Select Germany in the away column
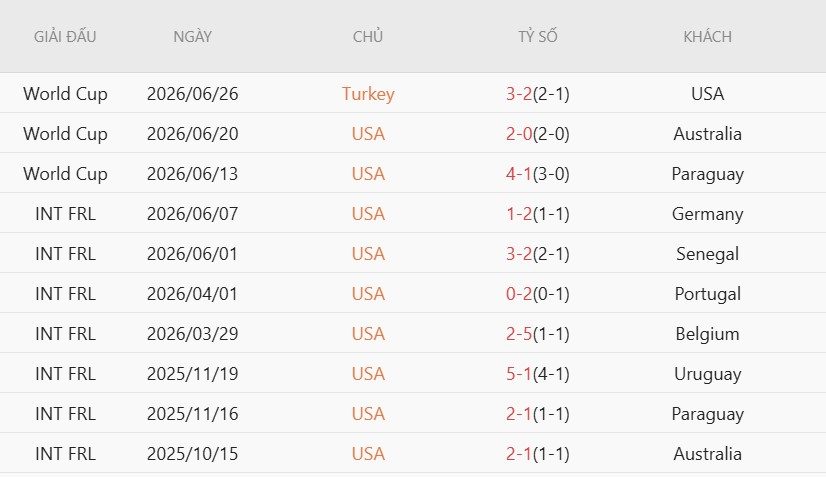The image size is (826, 477). (707, 214)
